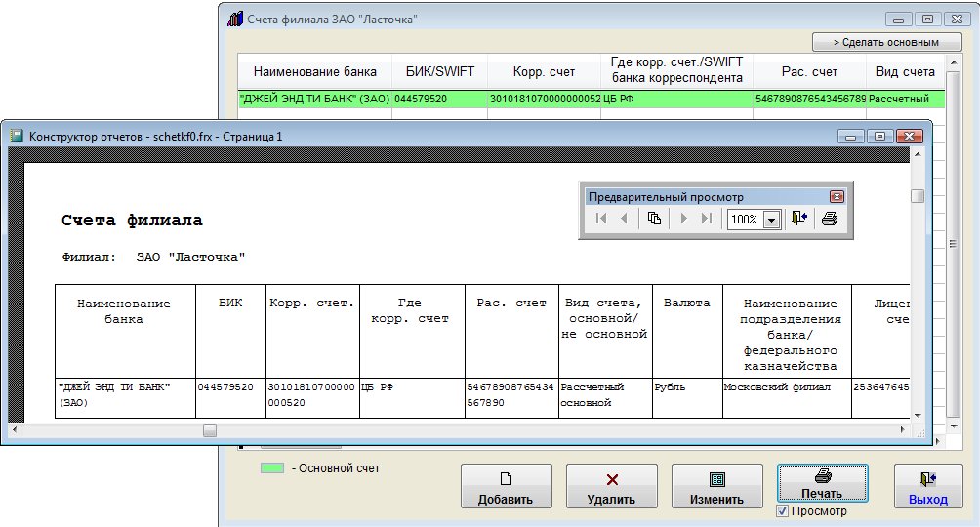The height and width of the screenshot is (527, 980).
Task: Go to previous page in preview
Action: coord(624,219)
